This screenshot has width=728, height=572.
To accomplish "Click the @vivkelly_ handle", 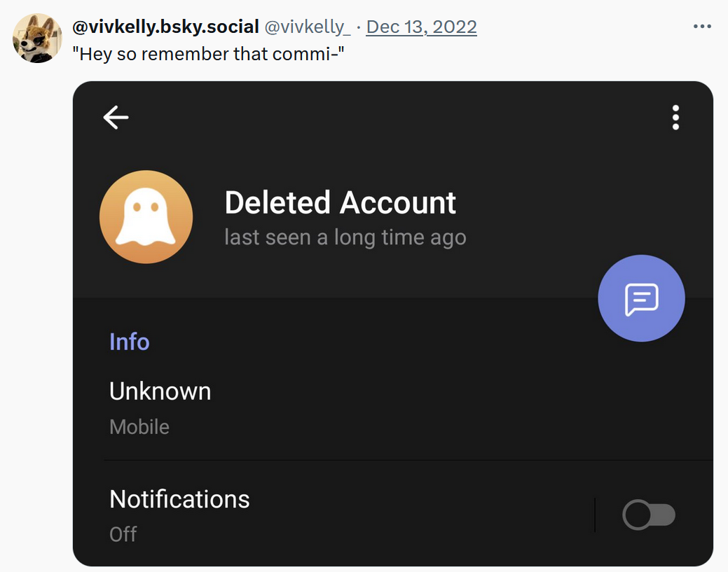I will tap(308, 27).
